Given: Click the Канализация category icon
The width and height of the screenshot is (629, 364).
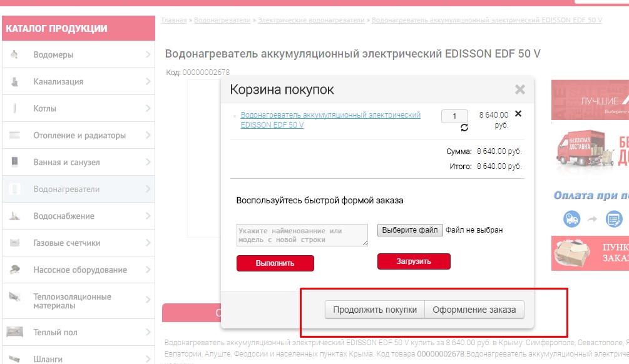Looking at the screenshot, I should coord(15,82).
